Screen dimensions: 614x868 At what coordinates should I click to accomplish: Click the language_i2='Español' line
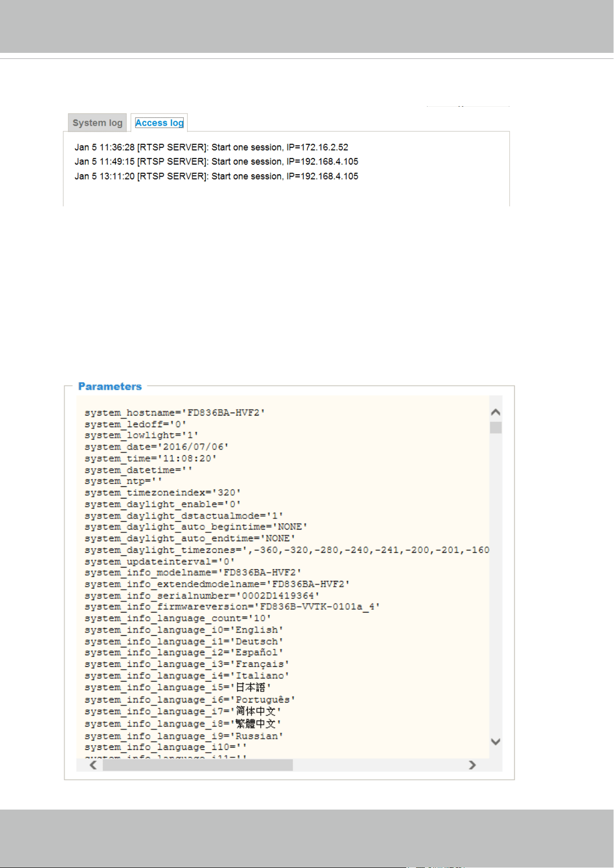[184, 653]
